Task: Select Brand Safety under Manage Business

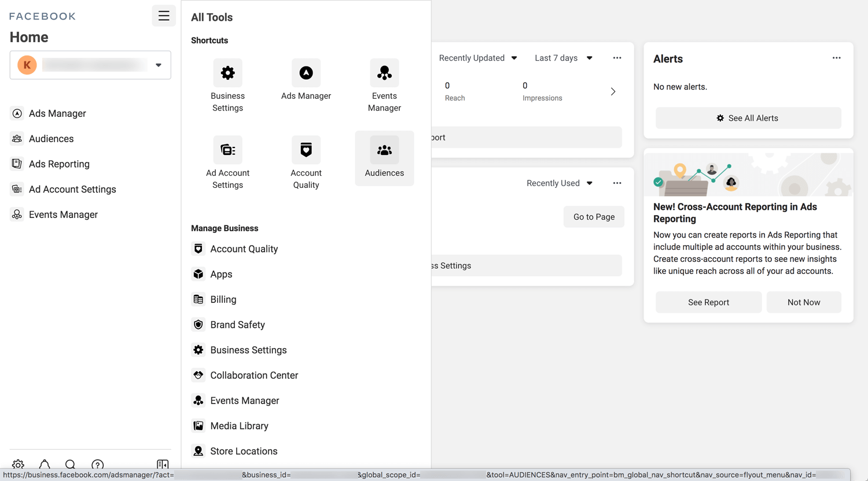Action: (237, 324)
